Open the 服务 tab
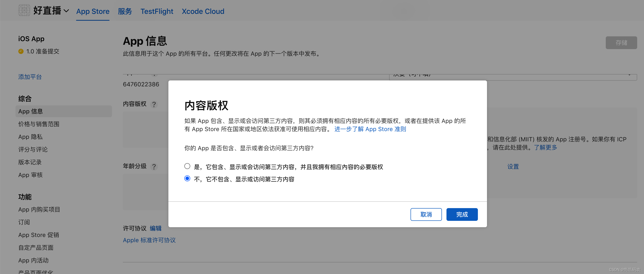 (x=125, y=11)
